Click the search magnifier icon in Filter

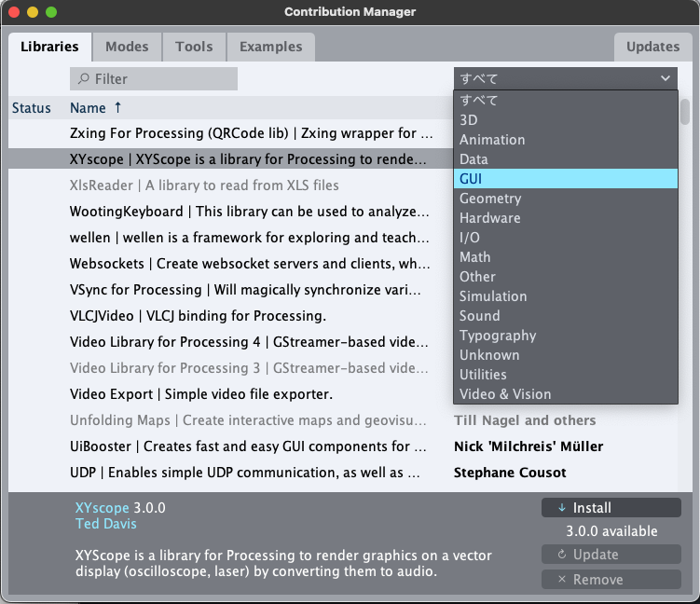(84, 79)
